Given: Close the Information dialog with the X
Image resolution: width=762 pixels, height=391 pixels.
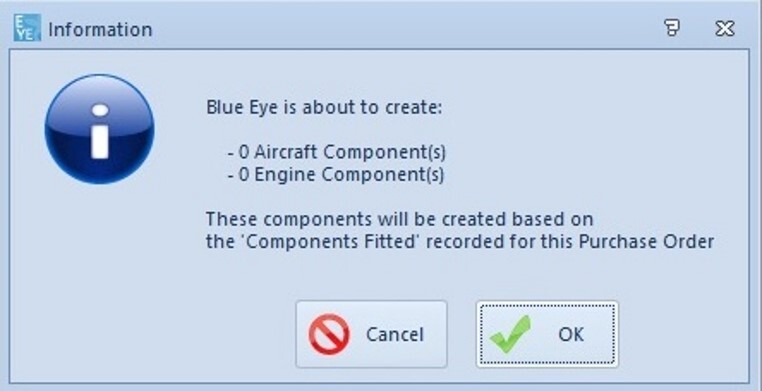Looking at the screenshot, I should (725, 29).
